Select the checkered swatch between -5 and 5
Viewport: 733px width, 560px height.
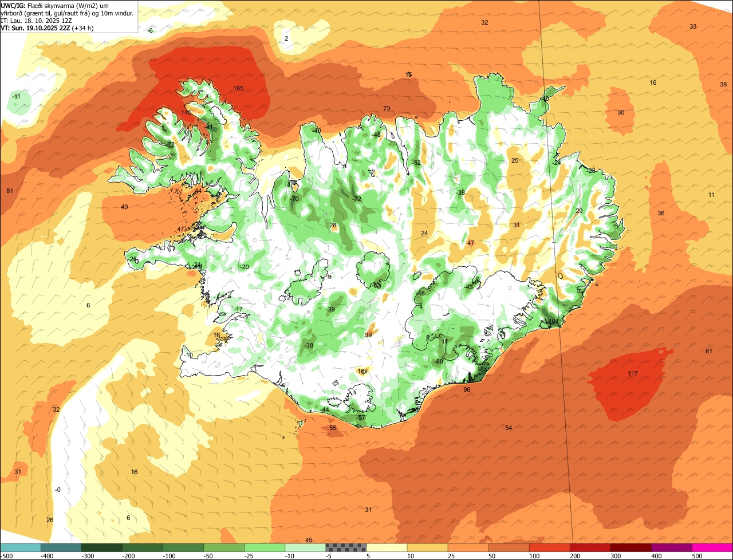click(346, 547)
